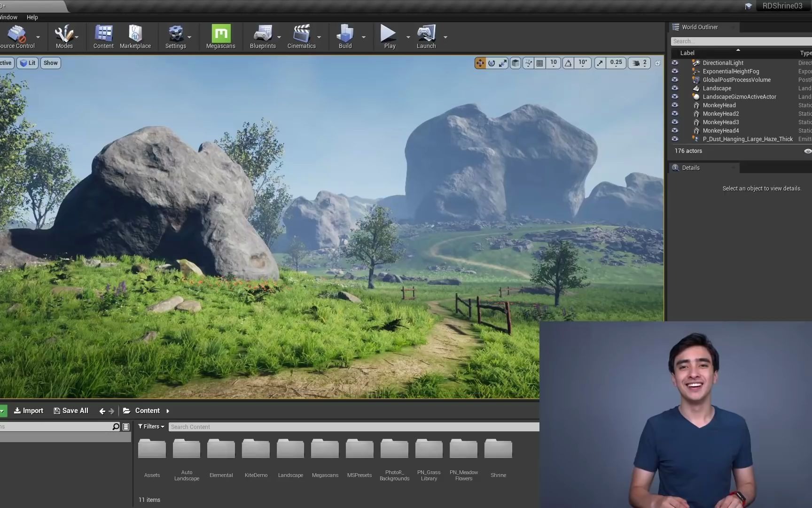The image size is (812, 508).
Task: Open the Help menu
Action: click(32, 17)
